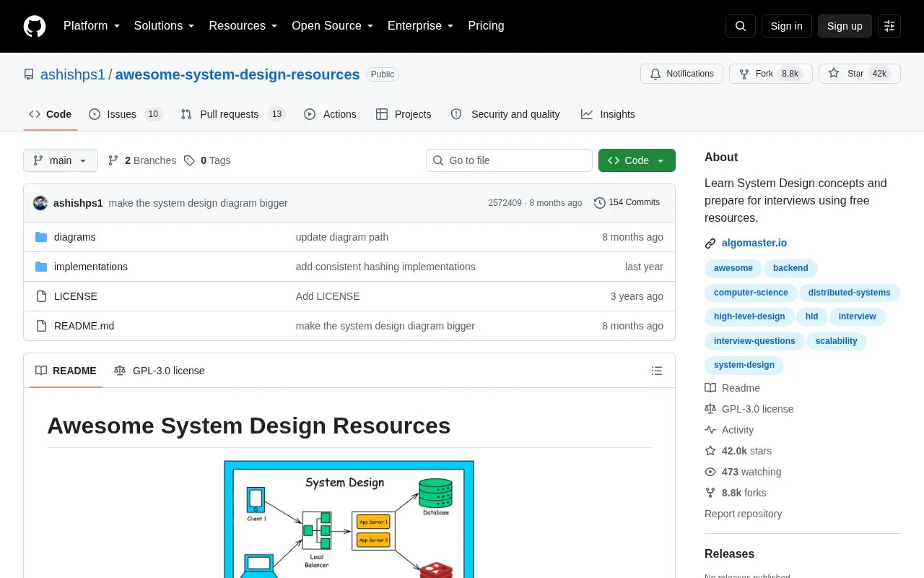Open the README outline list icon
The width and height of the screenshot is (924, 578).
(x=657, y=371)
